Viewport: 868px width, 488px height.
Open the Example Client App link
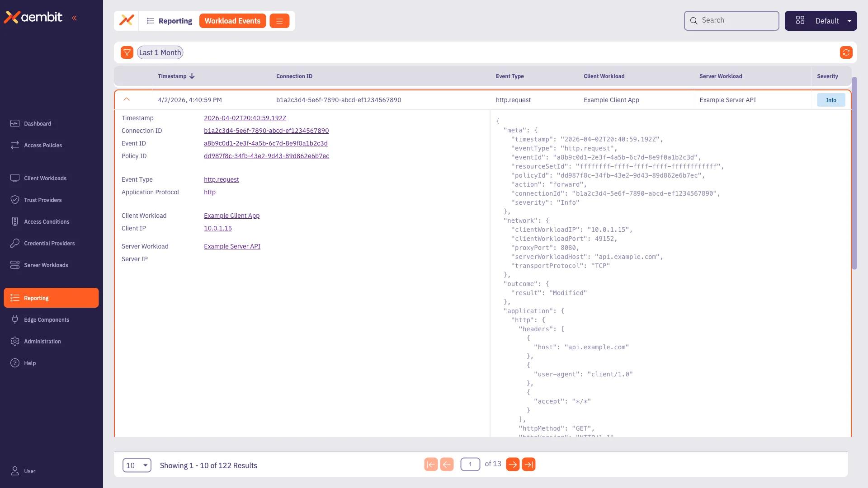[231, 216]
